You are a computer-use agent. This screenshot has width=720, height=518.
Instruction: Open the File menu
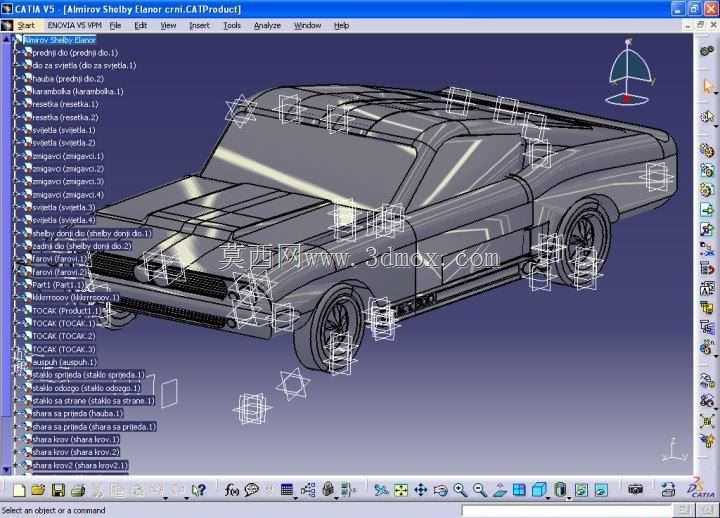pos(115,26)
